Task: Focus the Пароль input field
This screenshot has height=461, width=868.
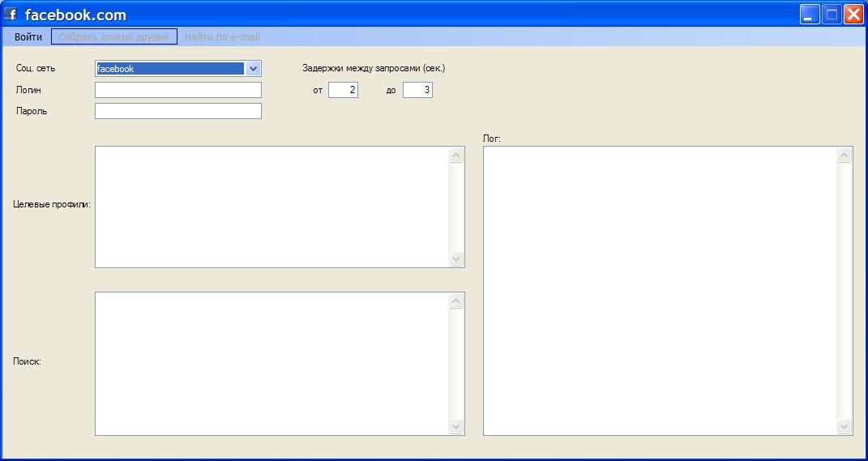Action: pos(178,111)
